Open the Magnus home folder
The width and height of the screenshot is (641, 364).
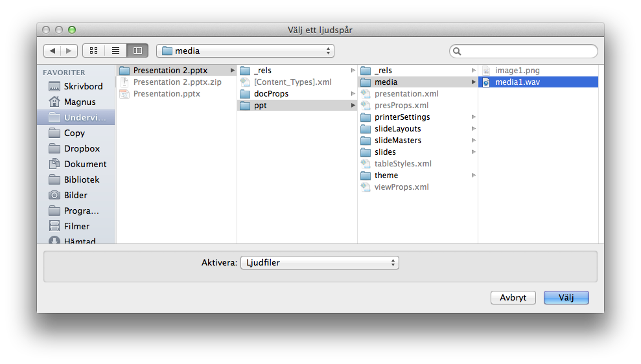click(79, 102)
